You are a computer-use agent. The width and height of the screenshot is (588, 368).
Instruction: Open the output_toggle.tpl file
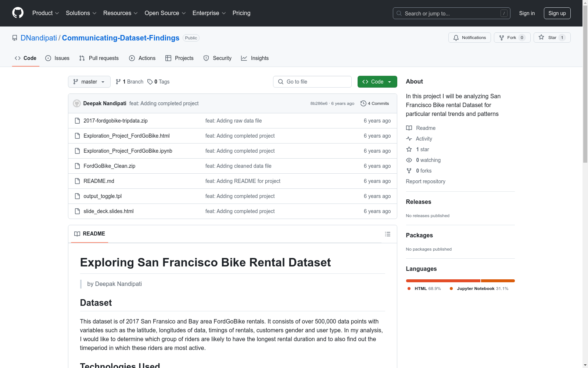coord(103,196)
